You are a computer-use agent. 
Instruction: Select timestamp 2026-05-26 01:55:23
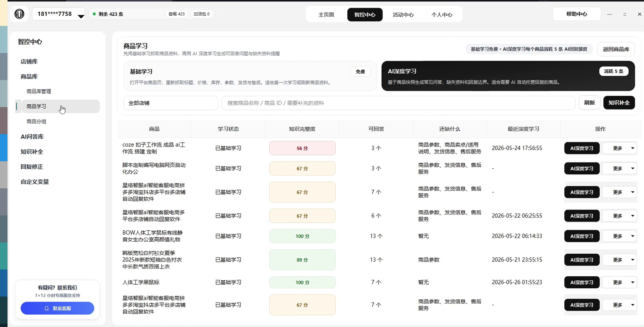coord(517,282)
